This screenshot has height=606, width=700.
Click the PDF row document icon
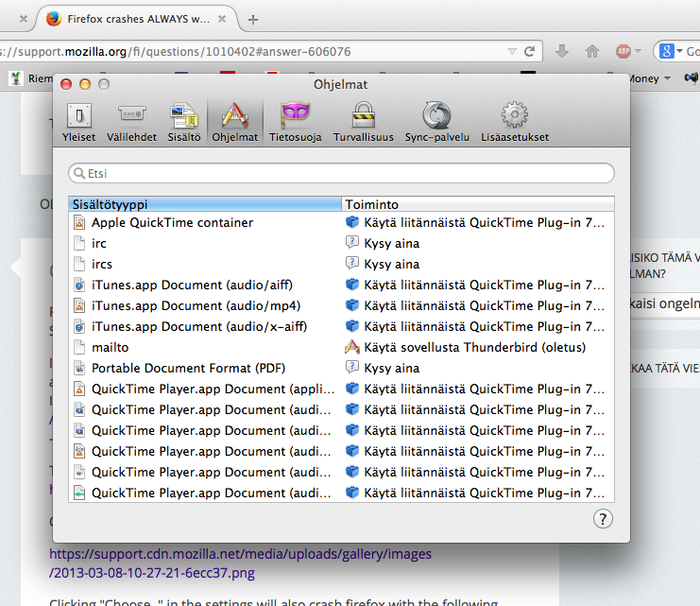point(79,368)
